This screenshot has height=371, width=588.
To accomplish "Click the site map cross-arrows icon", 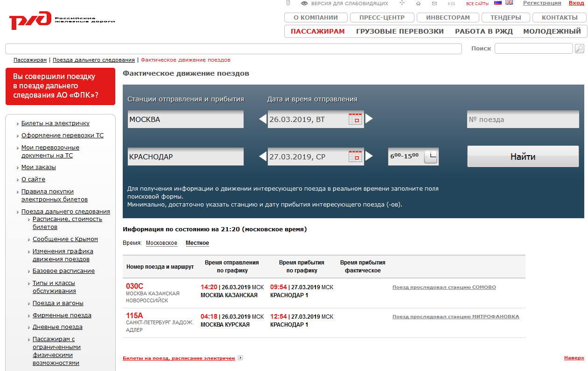I will tap(402, 3).
